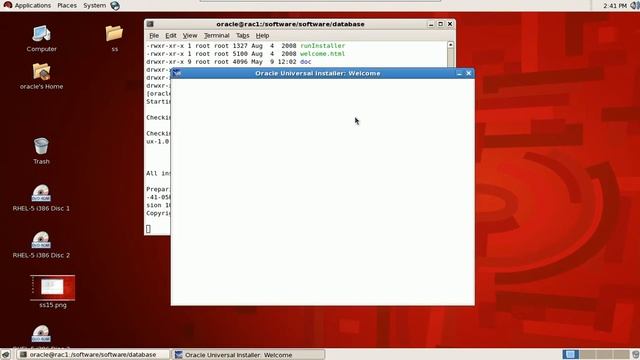Click Show Desktop button in bottom panel
Image resolution: width=640 pixels, height=360 pixels.
(5, 354)
